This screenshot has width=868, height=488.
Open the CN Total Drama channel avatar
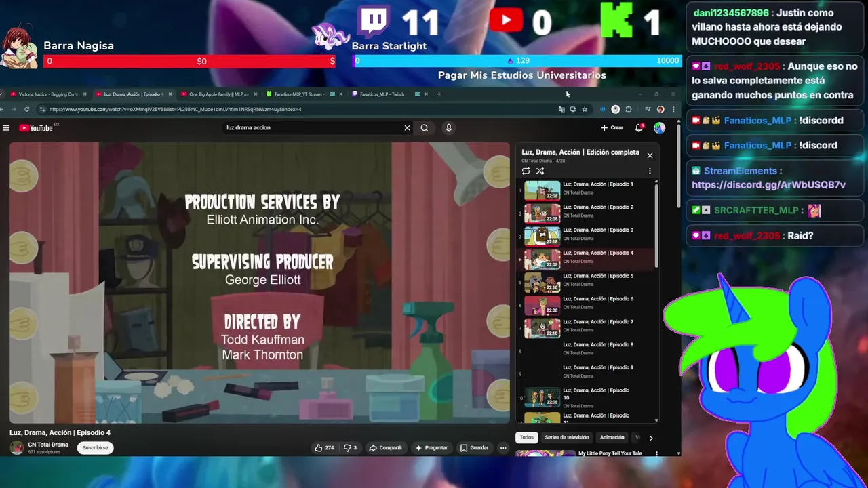16,447
